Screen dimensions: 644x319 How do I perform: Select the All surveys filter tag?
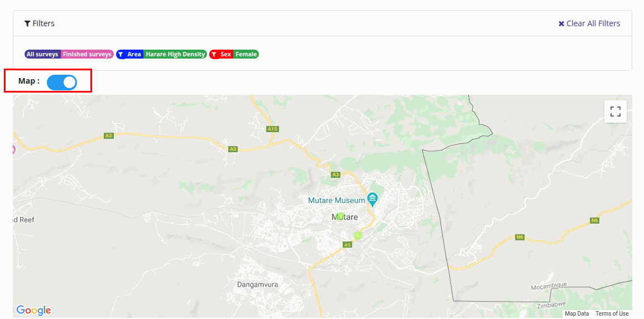(42, 54)
